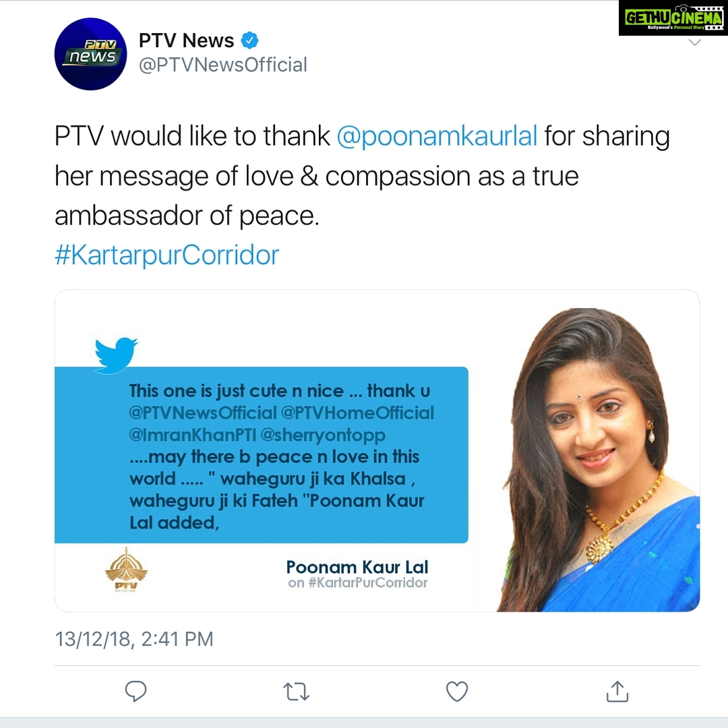
Task: Click the Poonam Kaur Lal caption
Action: pyautogui.click(x=357, y=567)
